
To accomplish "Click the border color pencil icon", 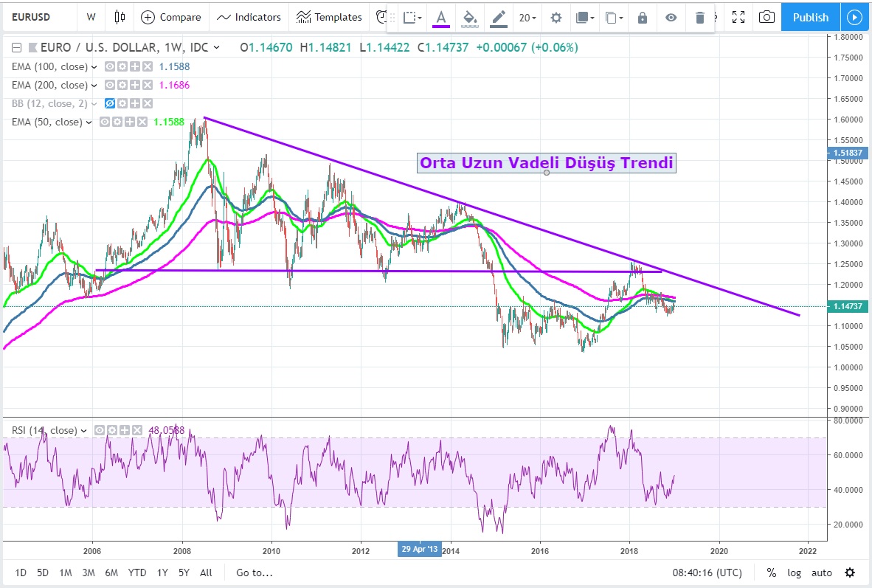I will point(499,17).
